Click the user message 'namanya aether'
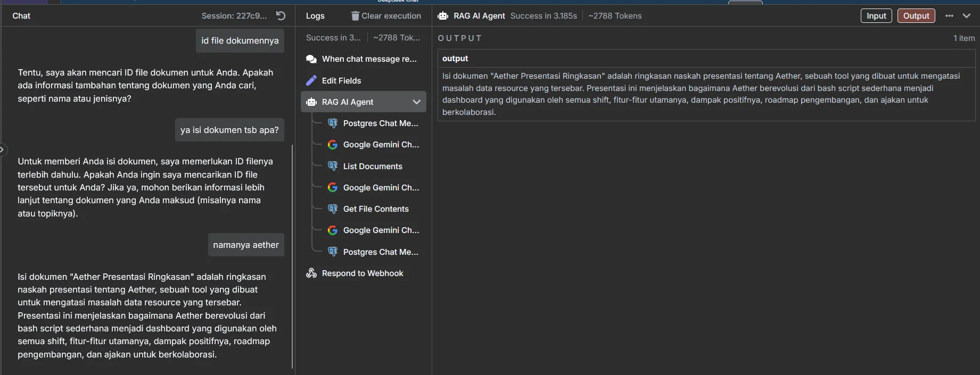Viewport: 980px width, 375px height. 246,245
